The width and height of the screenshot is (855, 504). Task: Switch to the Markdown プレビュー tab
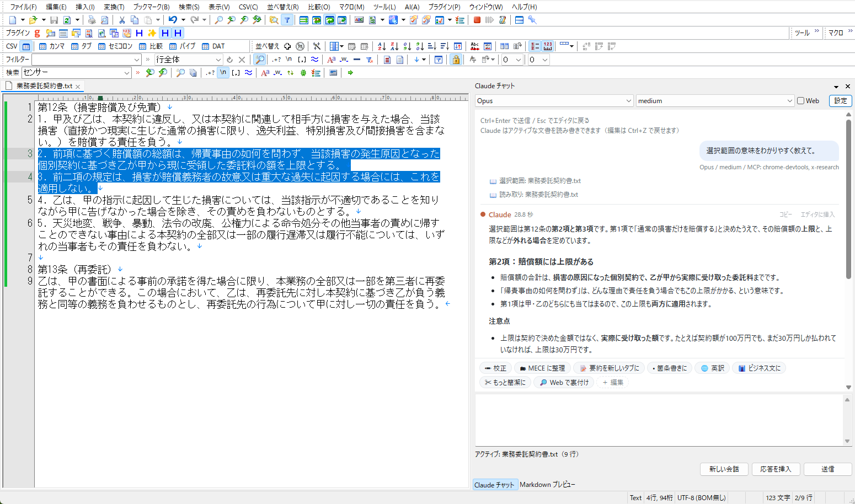(x=547, y=485)
